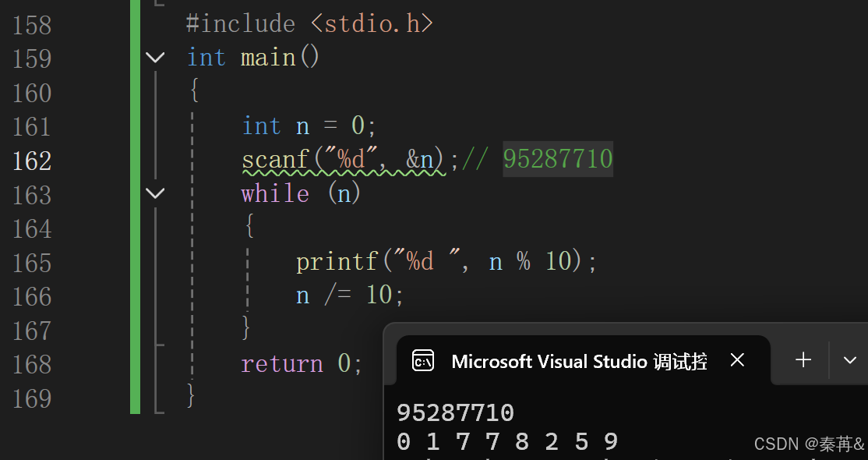Click the 'int n = 0;' declaration
This screenshot has width=868, height=460.
(309, 126)
